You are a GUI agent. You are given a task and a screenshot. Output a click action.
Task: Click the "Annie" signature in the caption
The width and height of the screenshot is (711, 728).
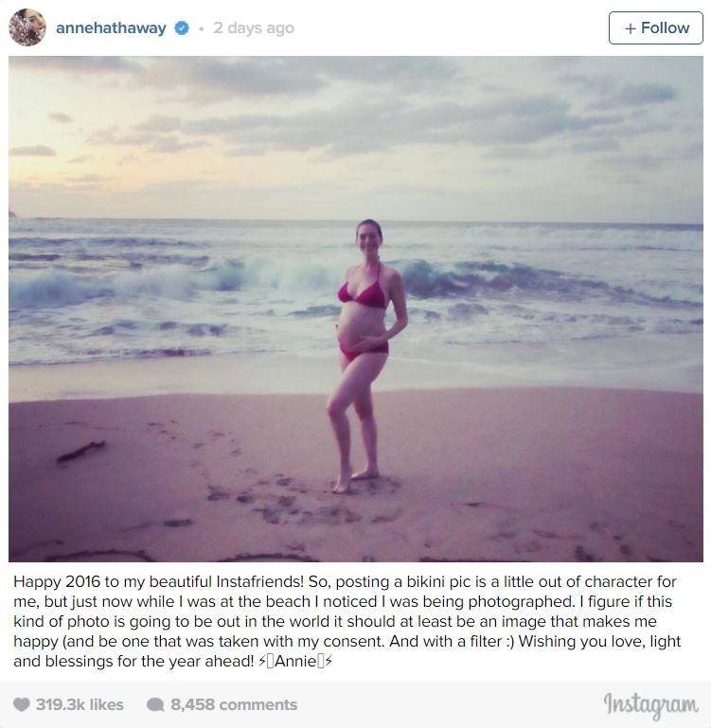pyautogui.click(x=295, y=661)
